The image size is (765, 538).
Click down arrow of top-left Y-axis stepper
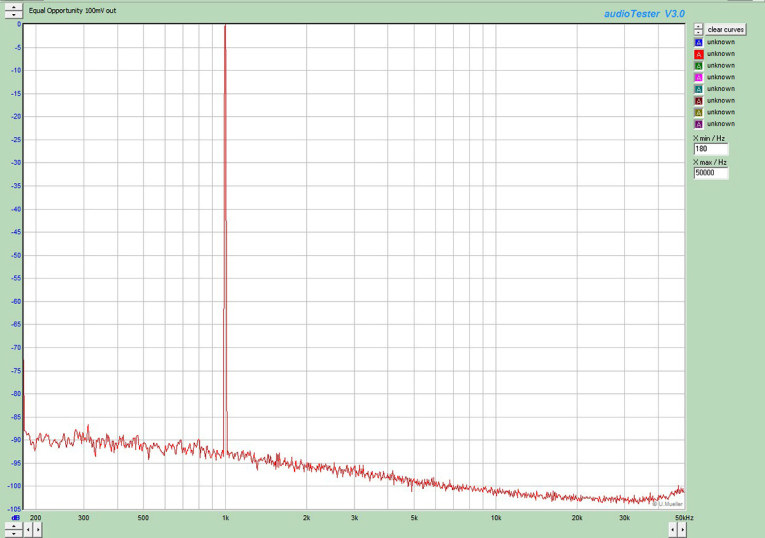pos(14,15)
